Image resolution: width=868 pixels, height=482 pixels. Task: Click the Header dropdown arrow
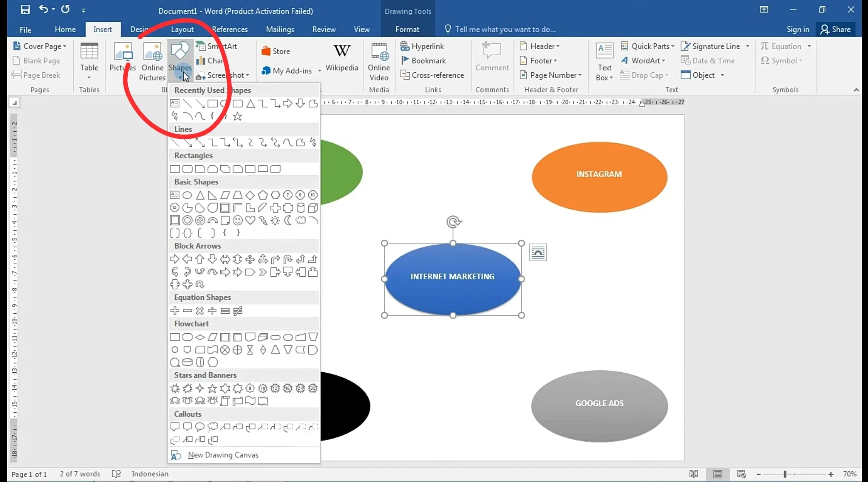point(558,46)
